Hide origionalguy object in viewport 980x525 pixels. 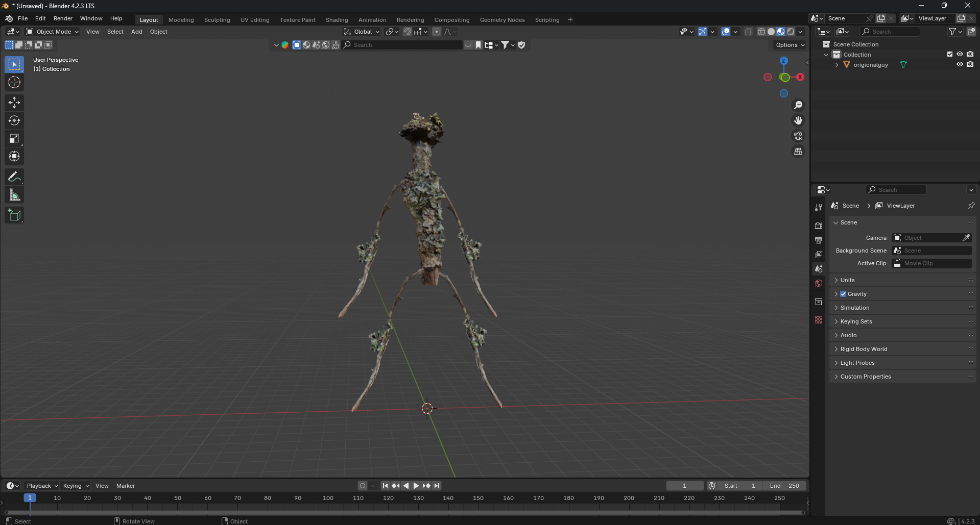960,64
